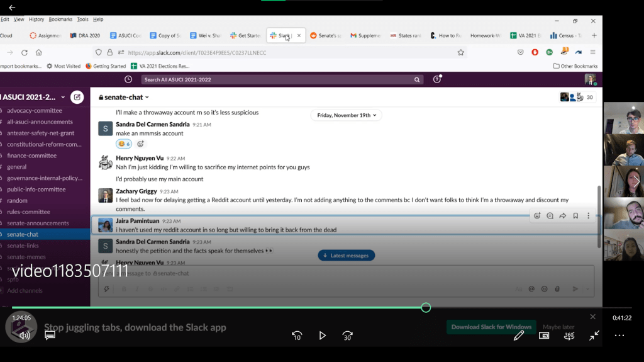Add reaction to Jaira's message
This screenshot has height=362, width=644.
point(537,216)
